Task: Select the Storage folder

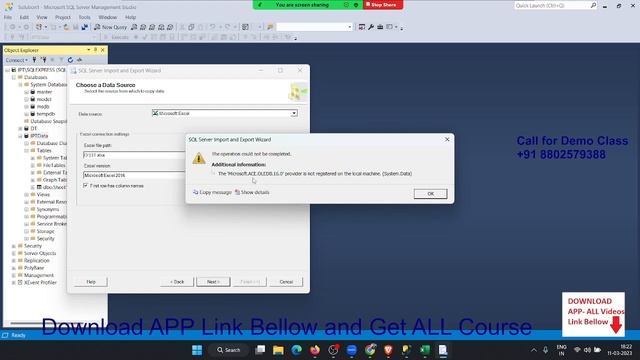Action: click(x=45, y=231)
